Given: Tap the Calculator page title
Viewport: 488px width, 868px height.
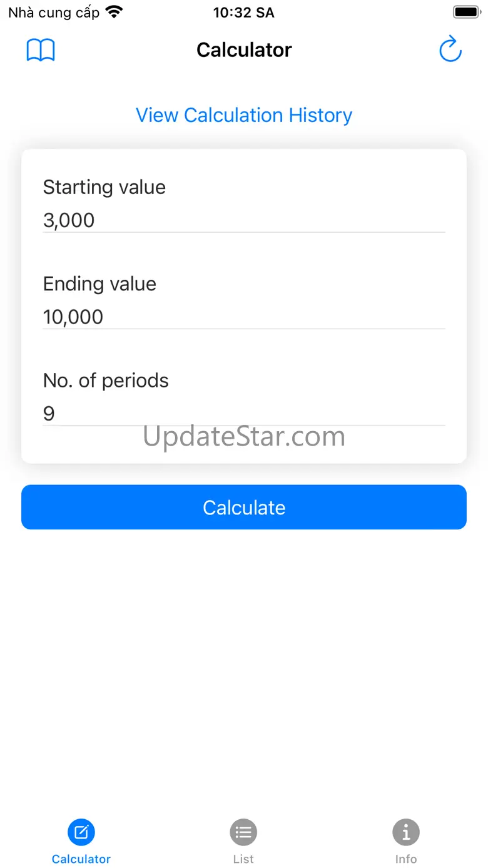Looking at the screenshot, I should pos(244,50).
